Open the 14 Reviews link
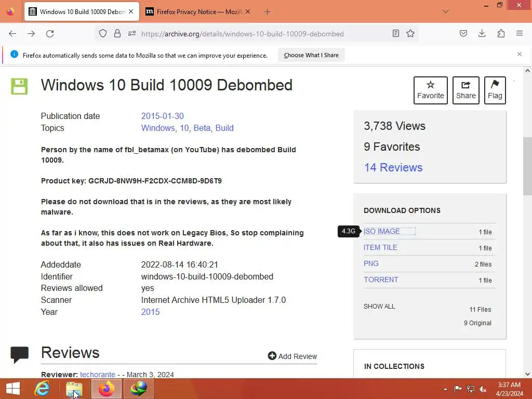The height and width of the screenshot is (399, 532). tap(393, 167)
